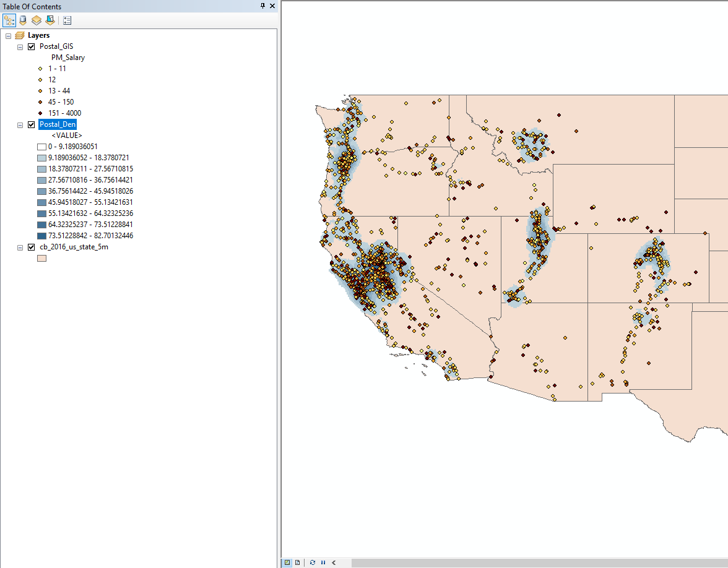This screenshot has height=568, width=728.
Task: Switch to Layout View
Action: point(298,562)
